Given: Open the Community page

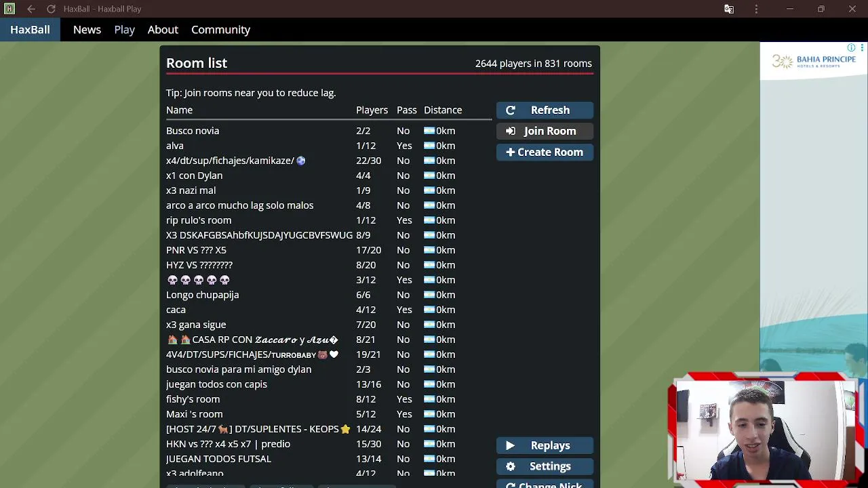Looking at the screenshot, I should click(220, 30).
